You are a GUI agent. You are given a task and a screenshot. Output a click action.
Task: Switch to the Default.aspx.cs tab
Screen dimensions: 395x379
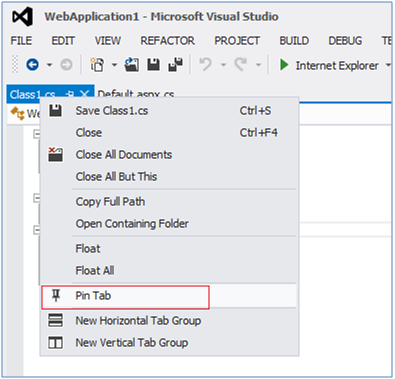(136, 94)
